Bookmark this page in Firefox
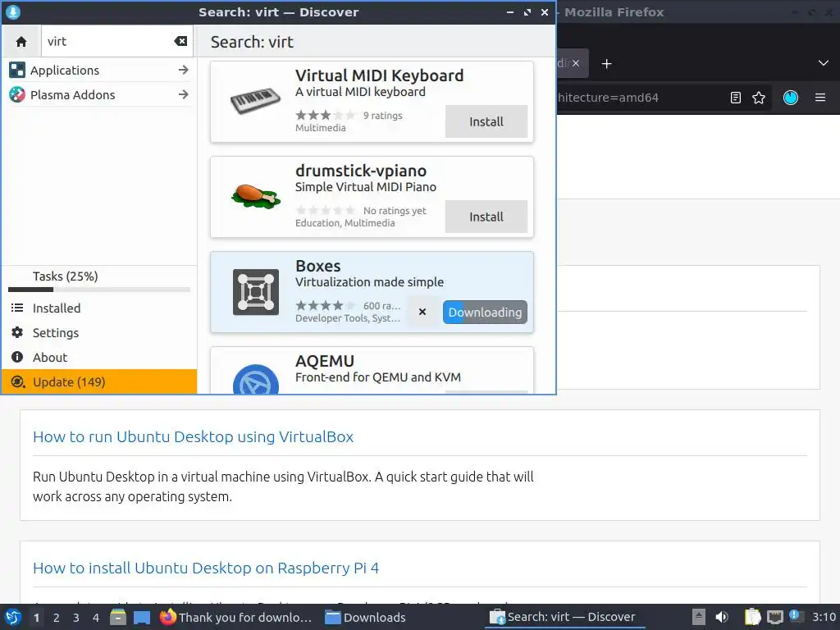Viewport: 840px width, 630px height. click(x=759, y=98)
